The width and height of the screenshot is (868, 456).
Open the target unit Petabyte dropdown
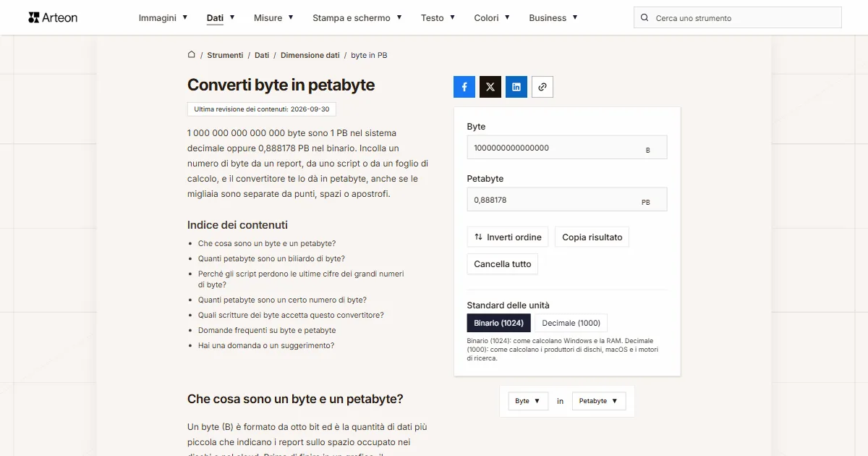coord(599,401)
